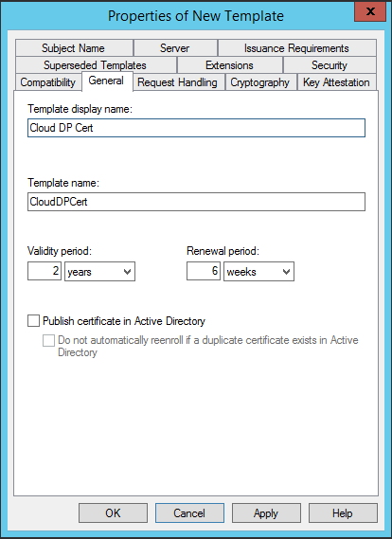Screen dimensions: 392x539
Task: Go to the Extensions tab
Action: click(x=230, y=65)
